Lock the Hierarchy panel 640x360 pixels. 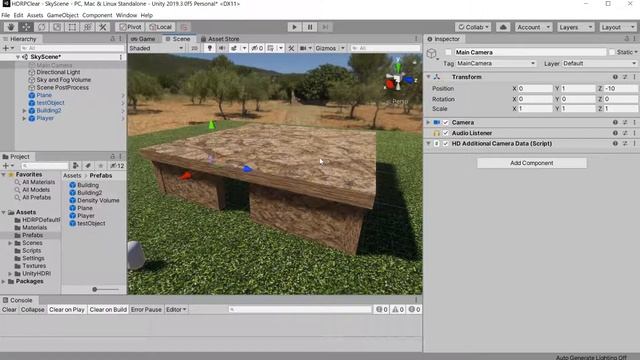(113, 39)
